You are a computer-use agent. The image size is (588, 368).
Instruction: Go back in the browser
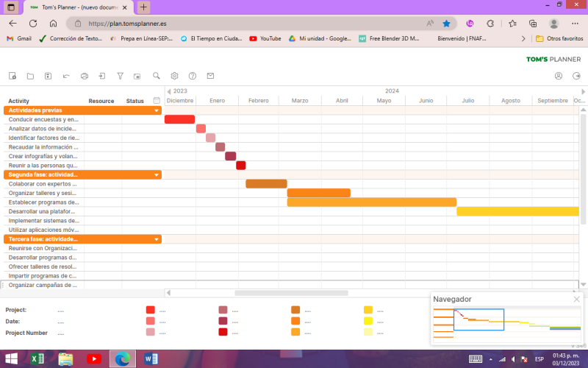tap(12, 24)
